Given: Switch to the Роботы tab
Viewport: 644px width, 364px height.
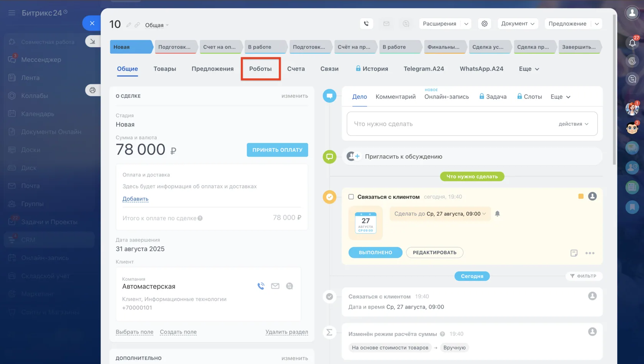Looking at the screenshot, I should click(x=260, y=69).
